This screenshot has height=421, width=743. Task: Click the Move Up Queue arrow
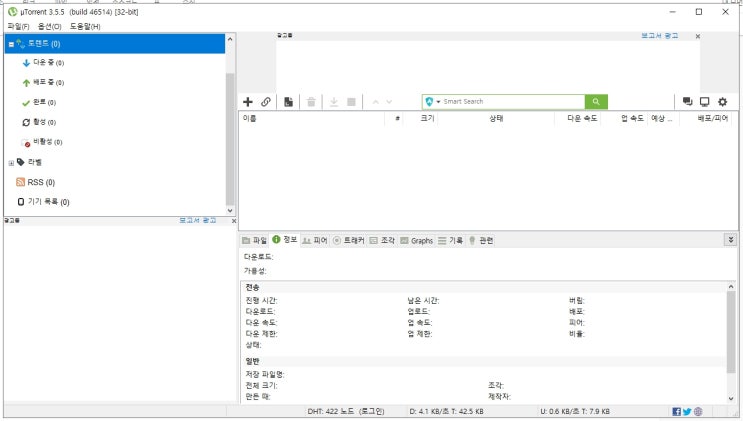point(375,102)
